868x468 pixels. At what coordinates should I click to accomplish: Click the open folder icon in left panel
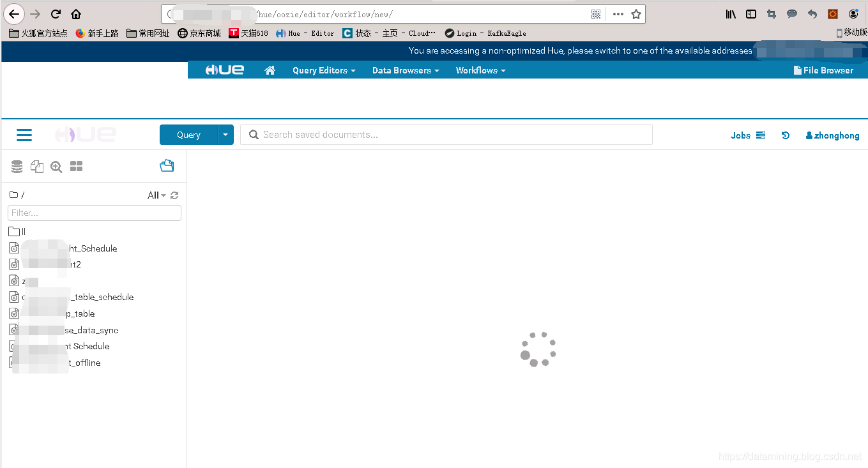coord(167,166)
